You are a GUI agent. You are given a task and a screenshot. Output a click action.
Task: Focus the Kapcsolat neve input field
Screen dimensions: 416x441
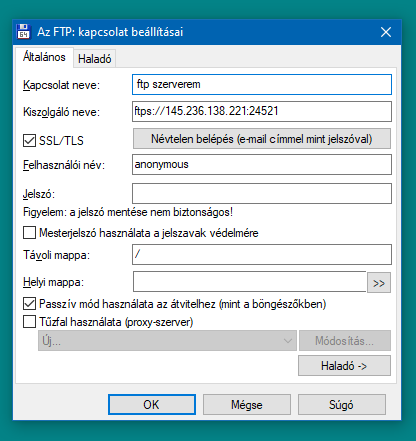click(262, 84)
